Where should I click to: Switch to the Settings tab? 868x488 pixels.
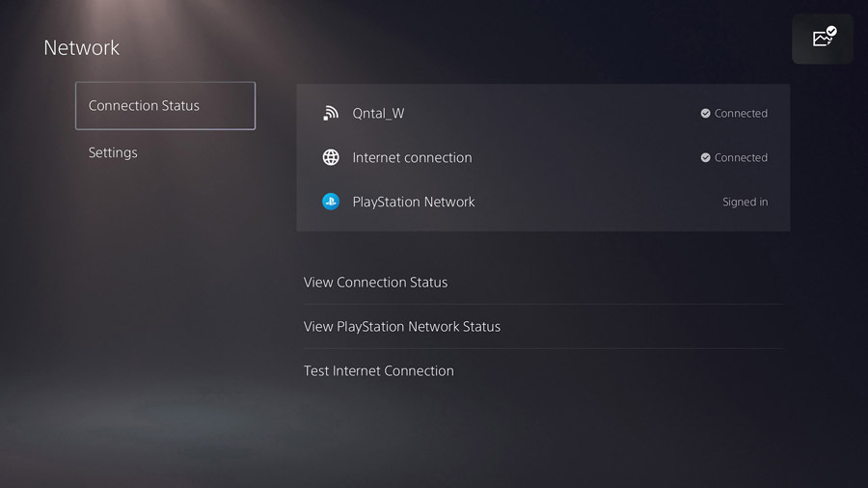point(113,153)
